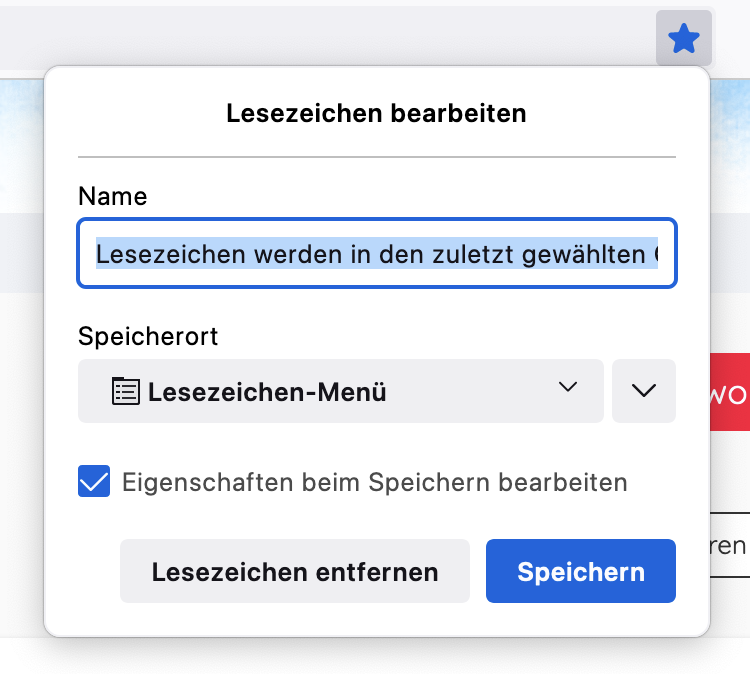Click the sky header image behind panel
Viewport: 750px width, 674px height.
click(20, 140)
